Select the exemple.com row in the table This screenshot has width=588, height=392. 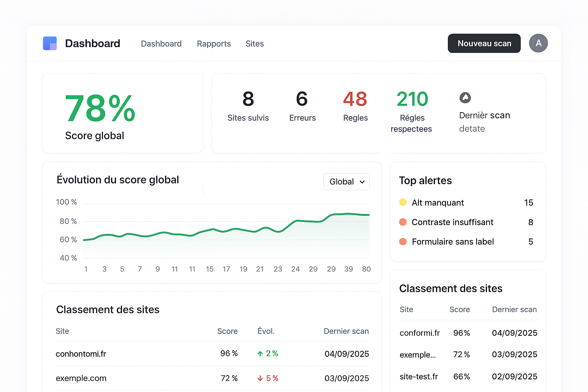tap(81, 378)
